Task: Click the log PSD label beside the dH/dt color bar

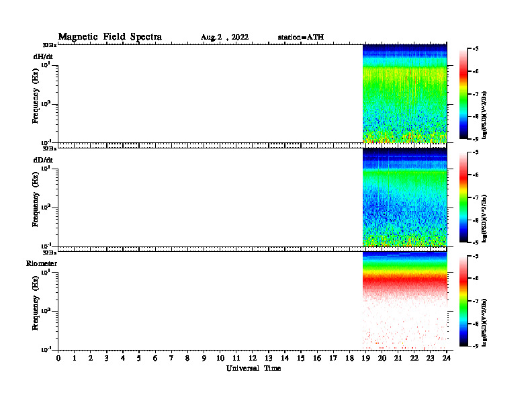Action: coord(484,115)
